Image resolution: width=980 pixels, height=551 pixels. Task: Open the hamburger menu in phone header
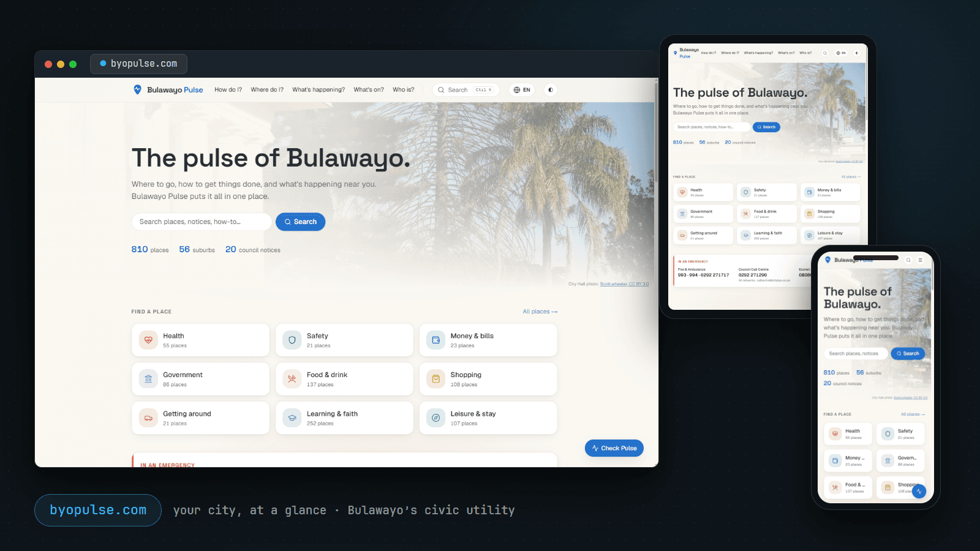click(x=920, y=260)
